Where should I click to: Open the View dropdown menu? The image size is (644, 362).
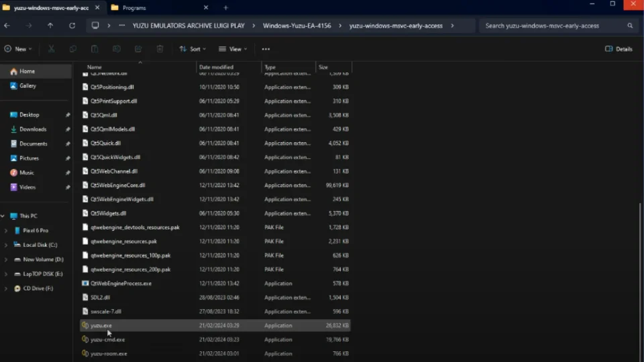(x=233, y=49)
